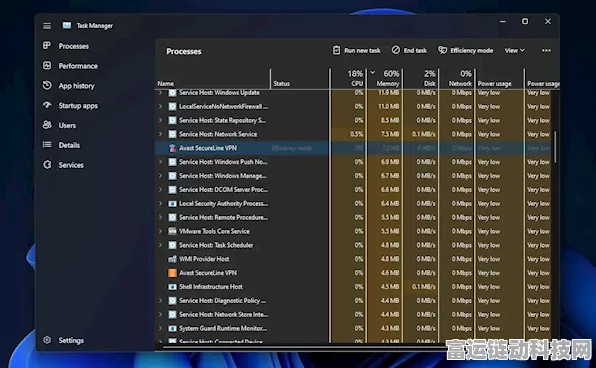The image size is (596, 368).
Task: Expand the LocalServiceNoNetworkFirewall row
Action: coord(160,106)
